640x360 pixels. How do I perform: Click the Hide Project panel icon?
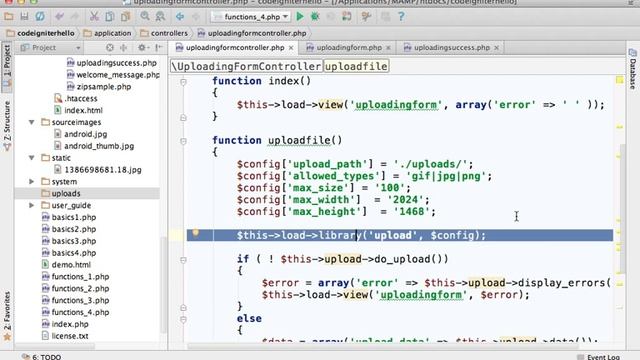point(159,48)
